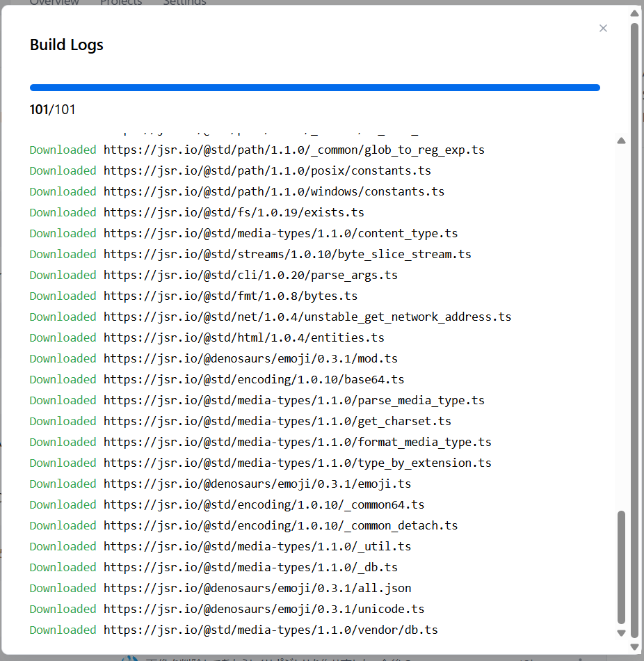Click the denosaurs emoji mod.ts URL
Viewport: 644px width, 661px height.
click(x=250, y=358)
